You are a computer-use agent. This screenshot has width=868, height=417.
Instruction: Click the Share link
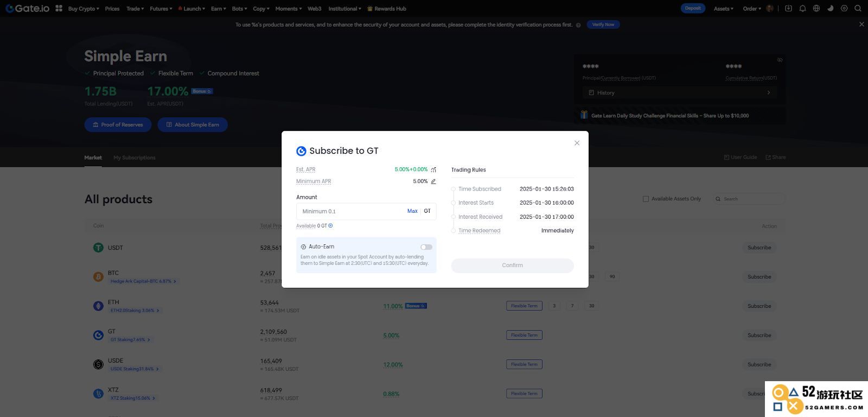pyautogui.click(x=776, y=157)
